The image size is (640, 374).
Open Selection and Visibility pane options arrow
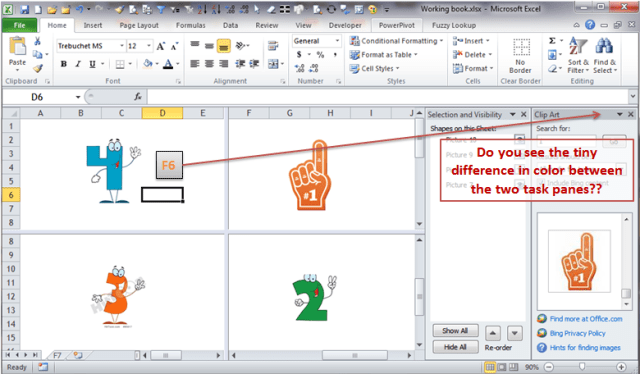point(512,115)
